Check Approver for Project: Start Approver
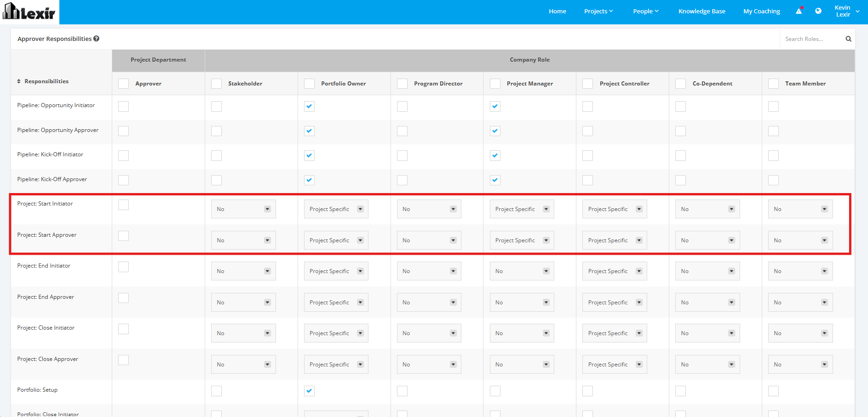The height and width of the screenshot is (417, 868). pyautogui.click(x=123, y=236)
